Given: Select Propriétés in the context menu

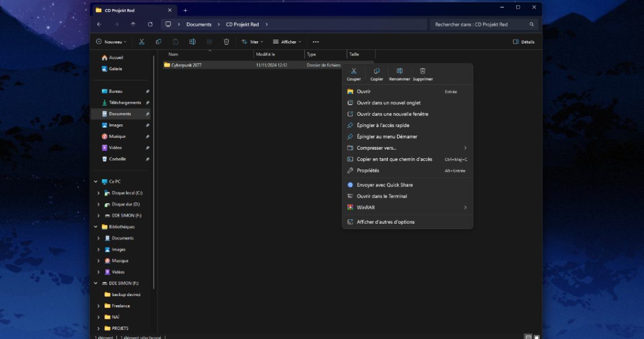Looking at the screenshot, I should click(368, 171).
